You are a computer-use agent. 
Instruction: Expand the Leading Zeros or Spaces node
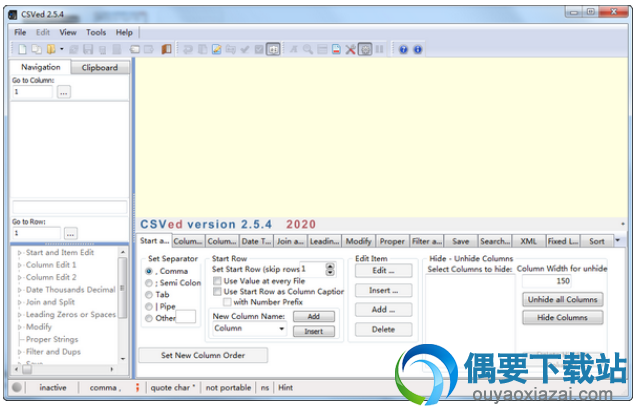click(19, 315)
